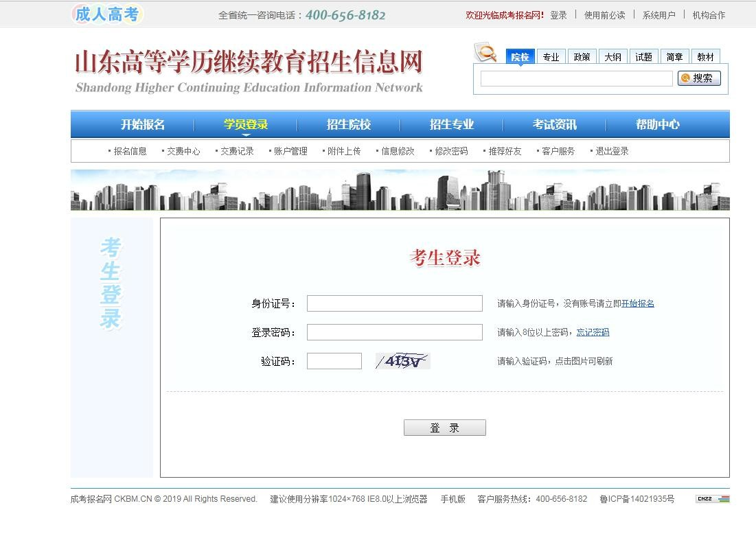
Task: Go to 推荐好友 submenu item
Action: (505, 151)
